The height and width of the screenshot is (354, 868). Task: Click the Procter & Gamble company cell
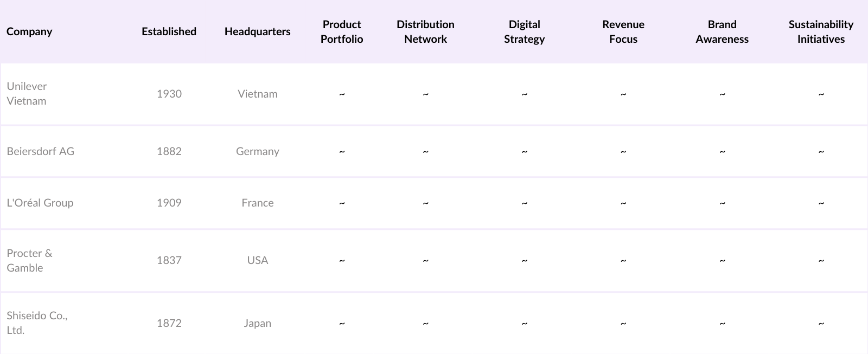[30, 260]
